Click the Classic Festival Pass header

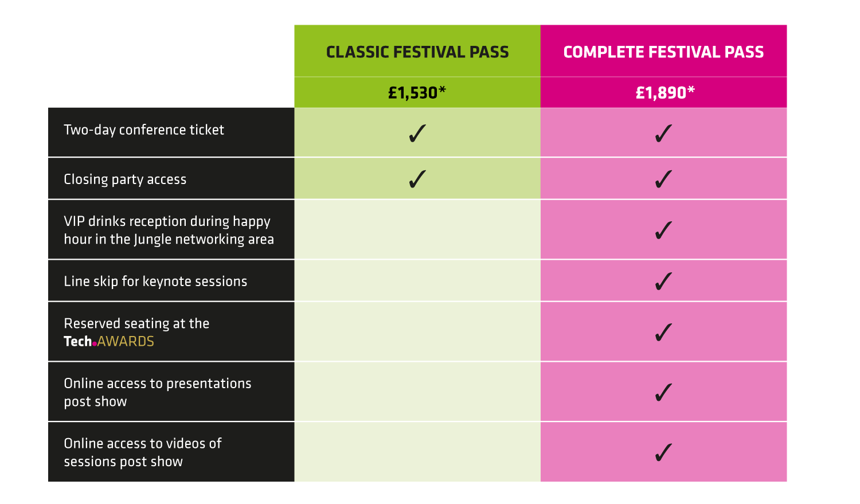[x=417, y=52]
